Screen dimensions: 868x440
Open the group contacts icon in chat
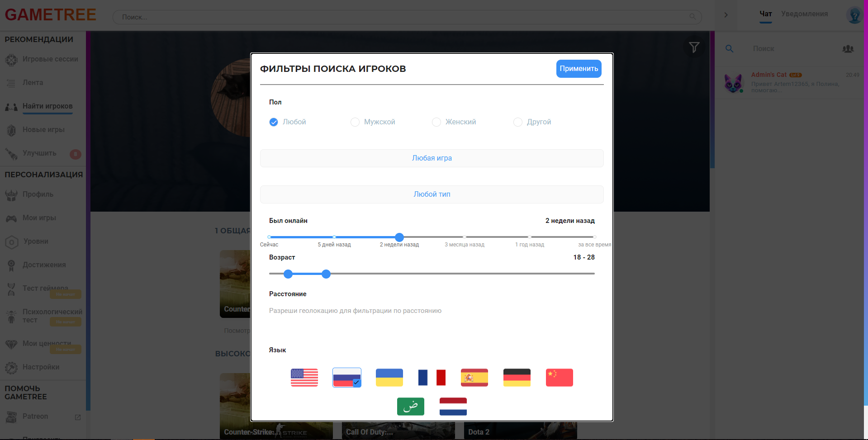(x=848, y=48)
